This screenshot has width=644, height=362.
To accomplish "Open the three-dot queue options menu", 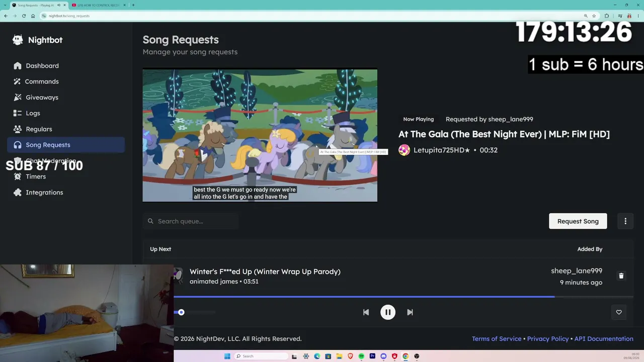I will pos(625,221).
